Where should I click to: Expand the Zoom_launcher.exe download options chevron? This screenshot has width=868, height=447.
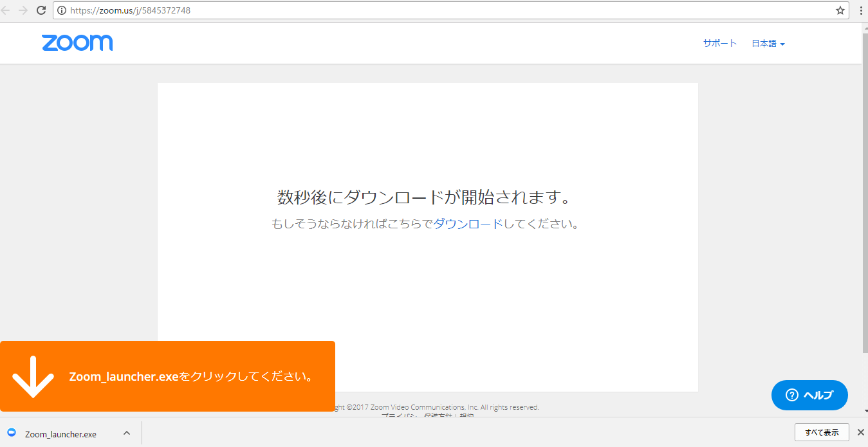coord(127,433)
